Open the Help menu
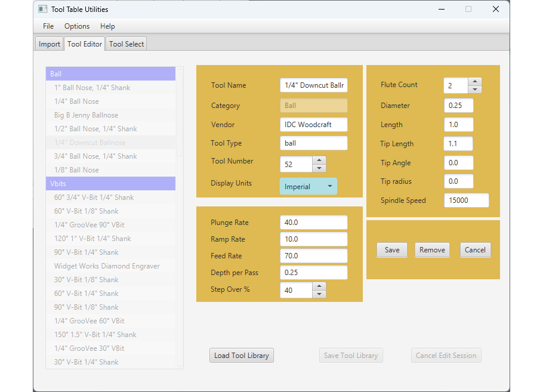The height and width of the screenshot is (392, 543). (107, 26)
